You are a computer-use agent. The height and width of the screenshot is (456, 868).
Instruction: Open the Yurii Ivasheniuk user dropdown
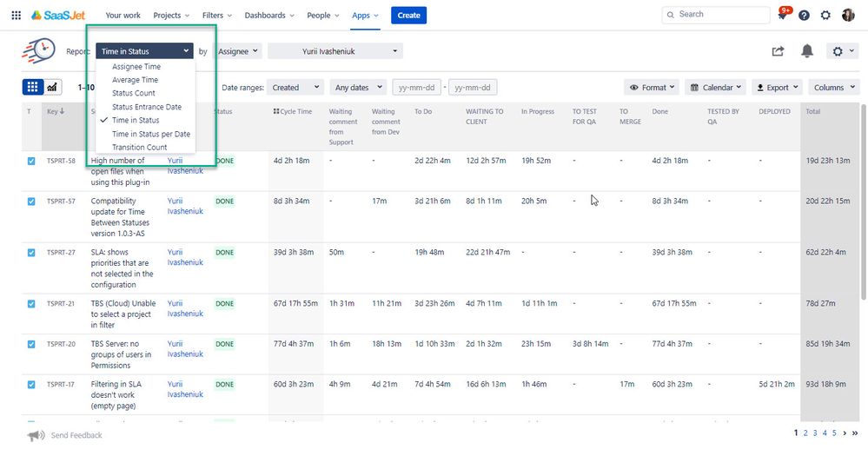[335, 51]
